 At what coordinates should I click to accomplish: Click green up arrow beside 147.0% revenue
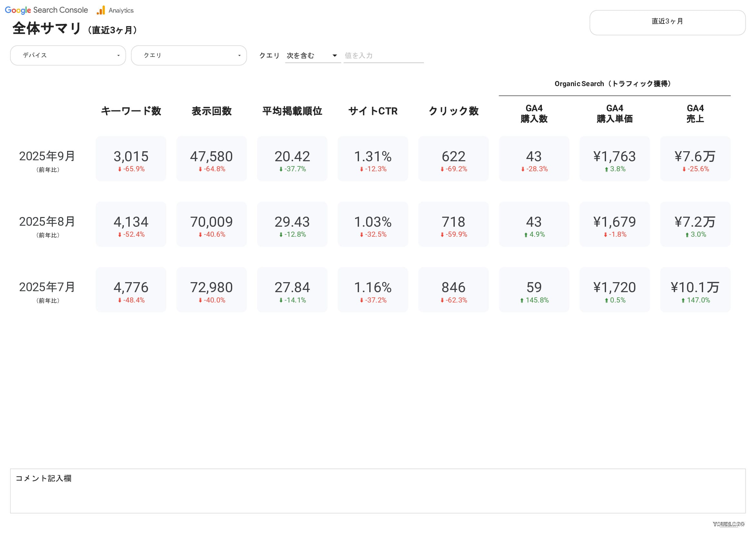[x=683, y=301]
